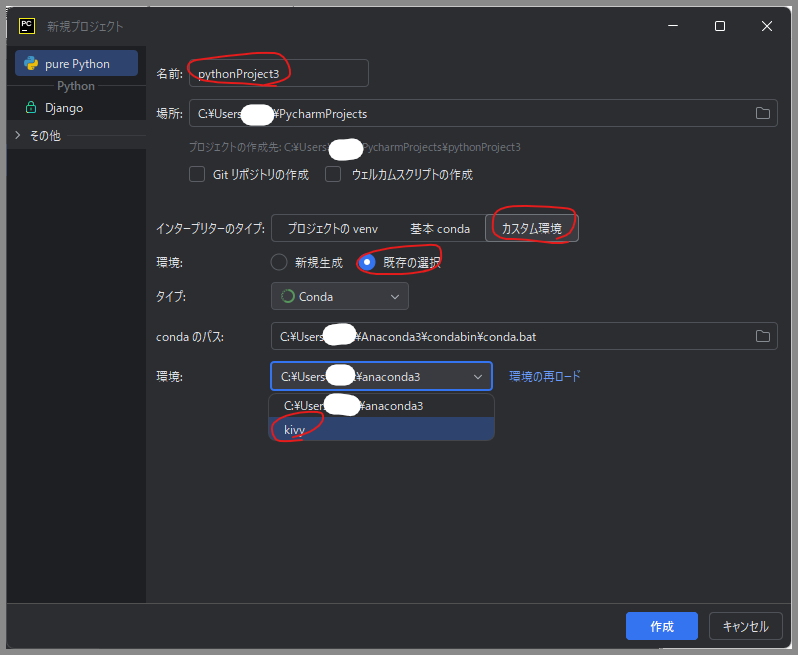
Task: Click the Python icon beside pure Python
Action: pos(31,63)
